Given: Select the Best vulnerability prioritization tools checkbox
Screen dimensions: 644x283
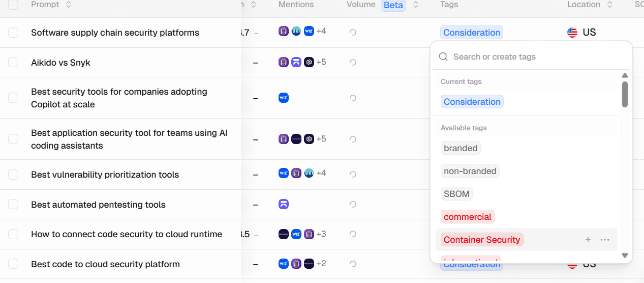Looking at the screenshot, I should pos(13,175).
